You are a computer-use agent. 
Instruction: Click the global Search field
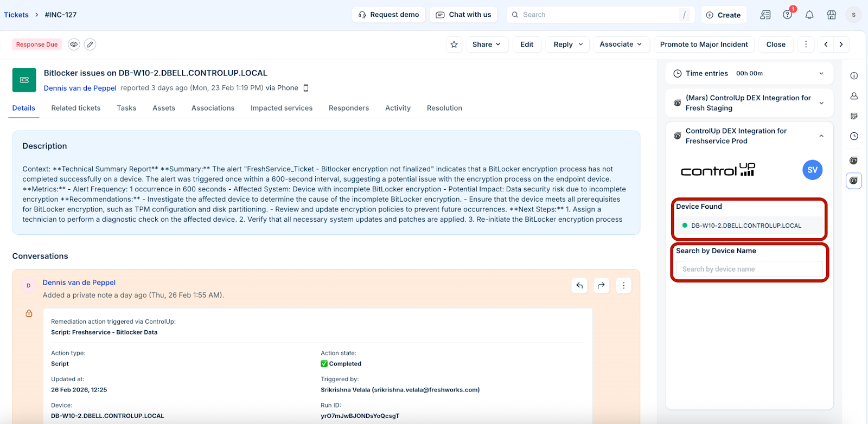coord(601,15)
